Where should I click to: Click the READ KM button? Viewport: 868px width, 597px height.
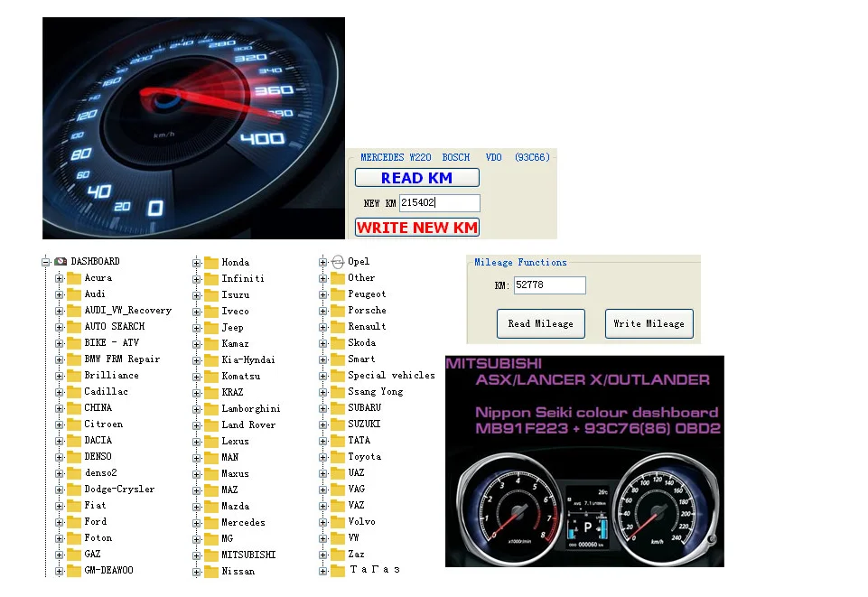pos(417,178)
